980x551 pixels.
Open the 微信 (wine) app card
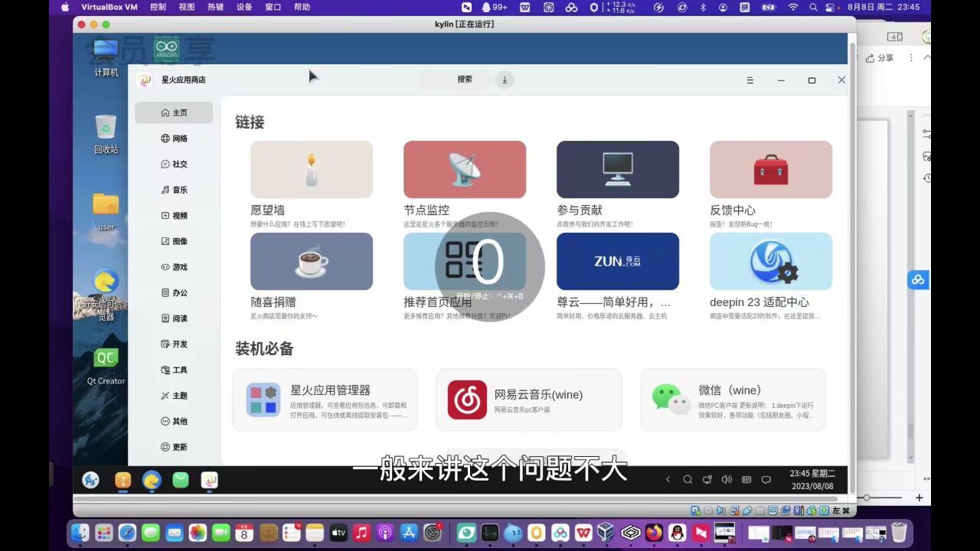pos(733,399)
